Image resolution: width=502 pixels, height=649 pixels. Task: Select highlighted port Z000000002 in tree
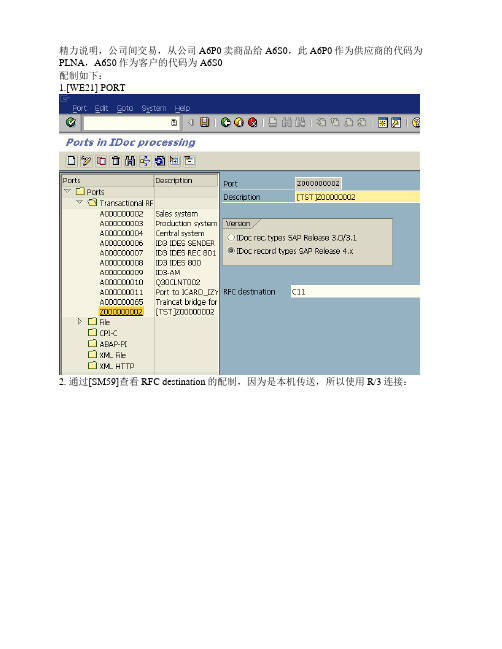121,312
